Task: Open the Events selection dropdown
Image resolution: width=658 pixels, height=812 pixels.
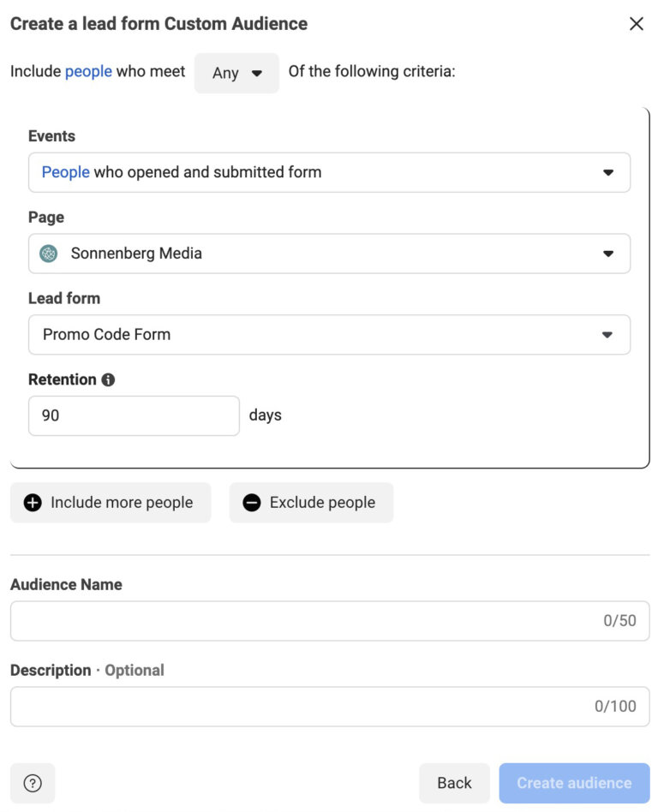Action: (x=329, y=171)
